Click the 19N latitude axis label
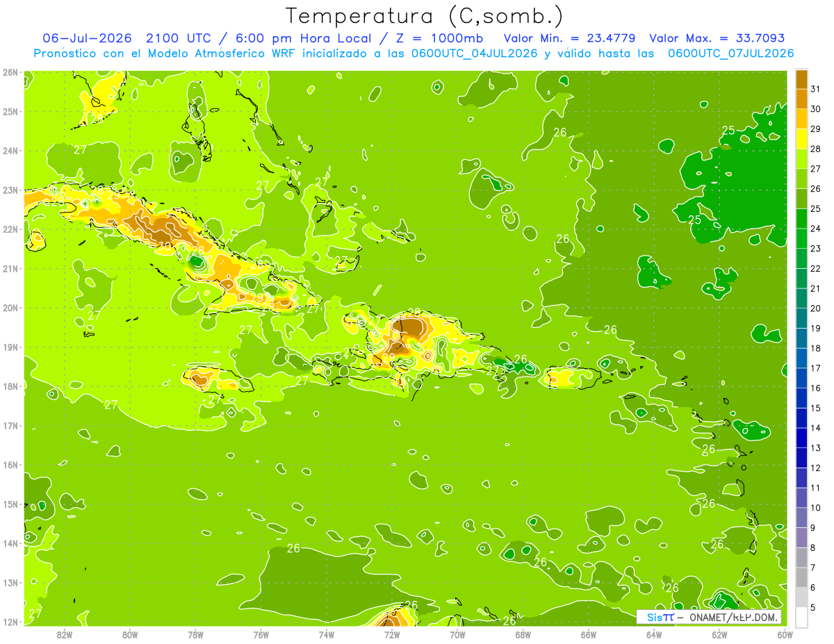Viewport: 834px width, 644px height. (10, 347)
